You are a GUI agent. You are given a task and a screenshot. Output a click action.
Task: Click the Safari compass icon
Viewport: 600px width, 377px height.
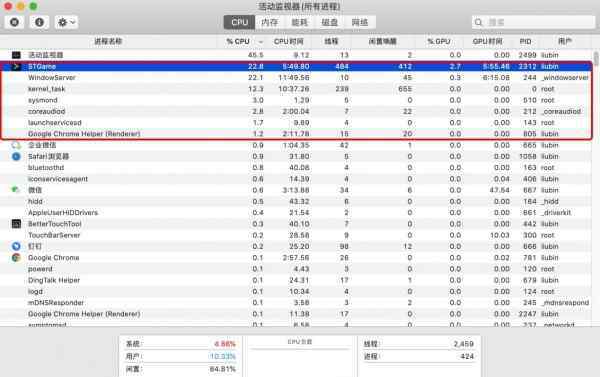click(x=16, y=156)
